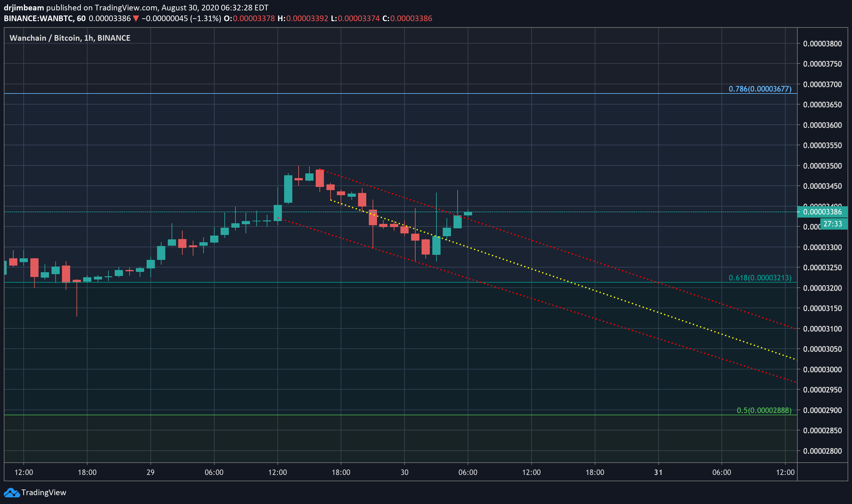Image resolution: width=852 pixels, height=504 pixels.
Task: Click the 0.00003450 price axis label
Action: [822, 186]
